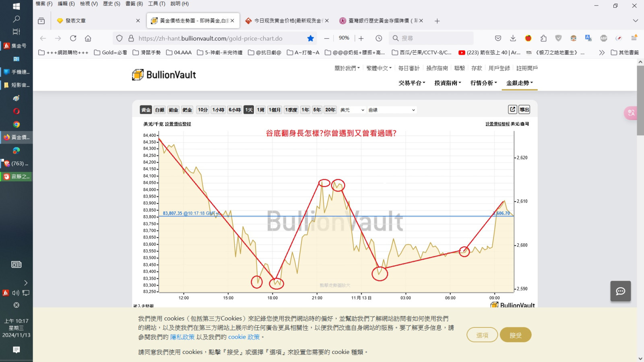Click the live chat bubble icon
644x362 pixels.
coord(620,291)
